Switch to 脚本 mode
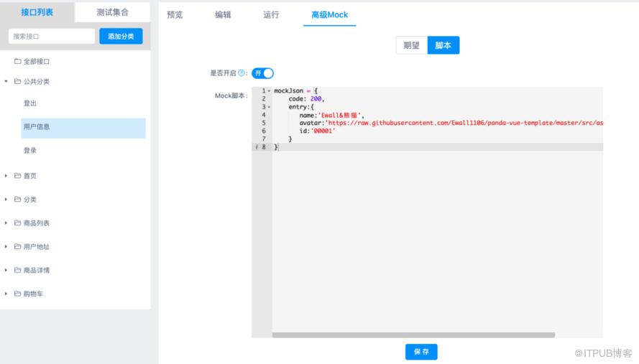 coord(443,45)
